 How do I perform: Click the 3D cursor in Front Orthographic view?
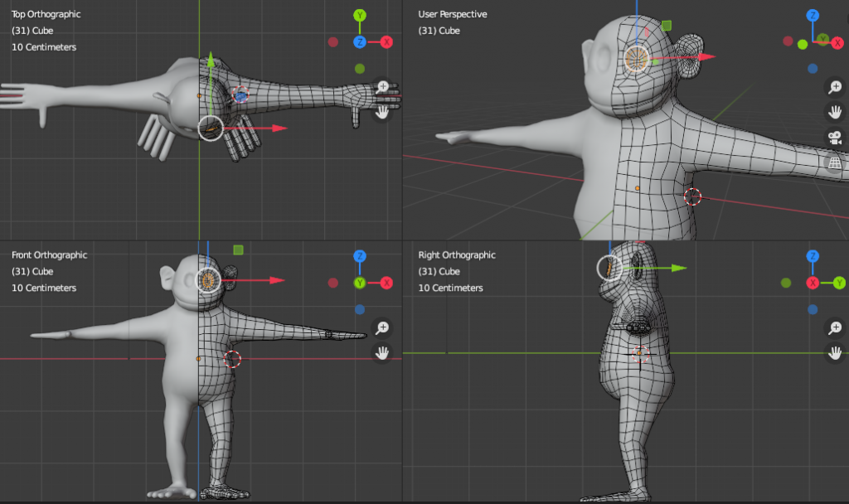pos(232,359)
